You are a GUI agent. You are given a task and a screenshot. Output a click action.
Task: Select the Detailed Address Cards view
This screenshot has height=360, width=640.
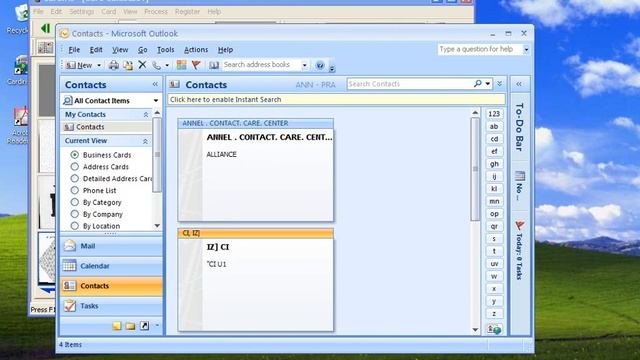pos(111,179)
